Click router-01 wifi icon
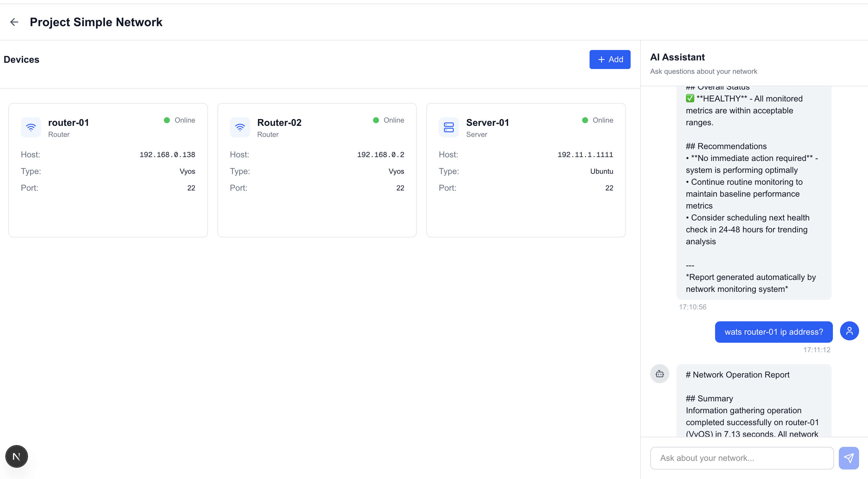This screenshot has height=479, width=868. [31, 127]
